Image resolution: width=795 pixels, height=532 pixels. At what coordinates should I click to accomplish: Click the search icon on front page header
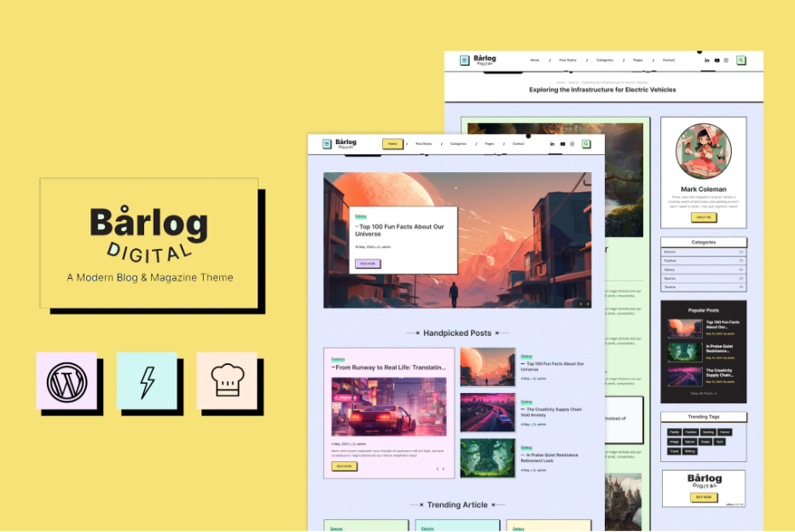[586, 144]
